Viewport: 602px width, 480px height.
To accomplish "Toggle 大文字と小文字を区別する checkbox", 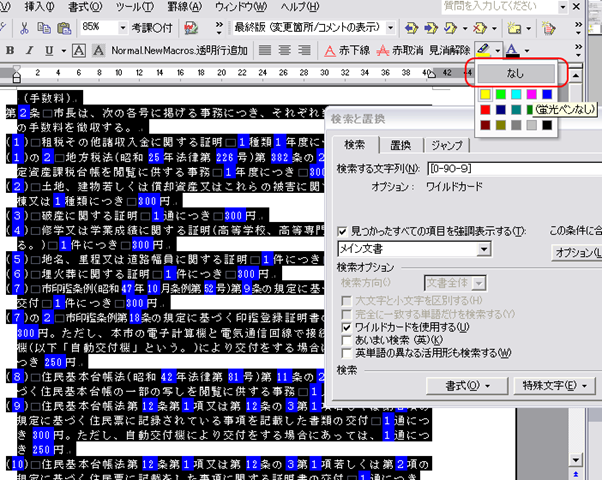I will 346,301.
